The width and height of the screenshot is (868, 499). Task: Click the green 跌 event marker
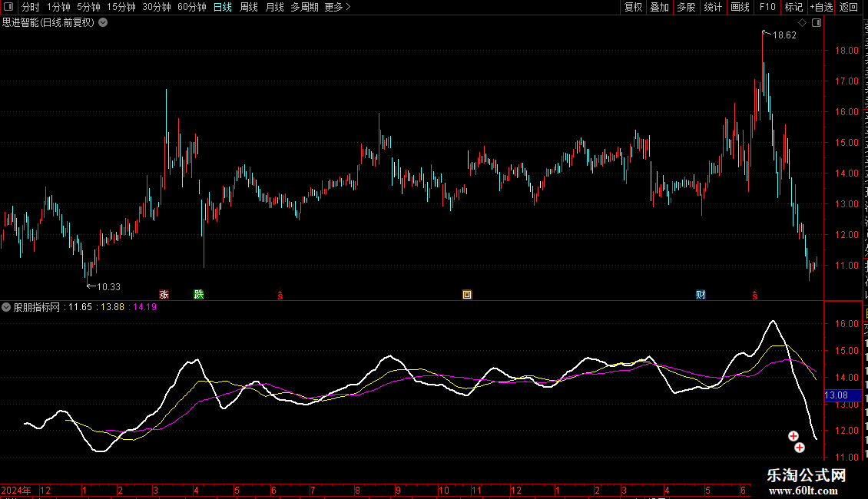click(199, 294)
